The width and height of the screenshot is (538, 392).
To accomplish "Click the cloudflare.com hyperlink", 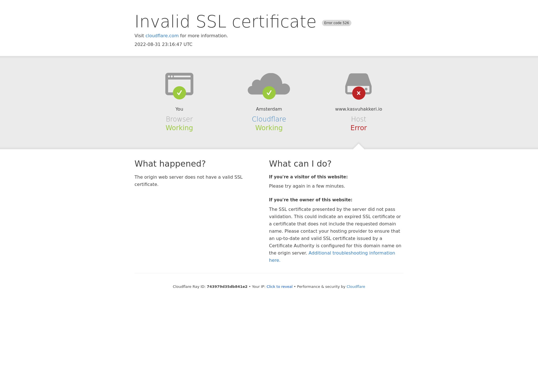I will click(x=162, y=36).
